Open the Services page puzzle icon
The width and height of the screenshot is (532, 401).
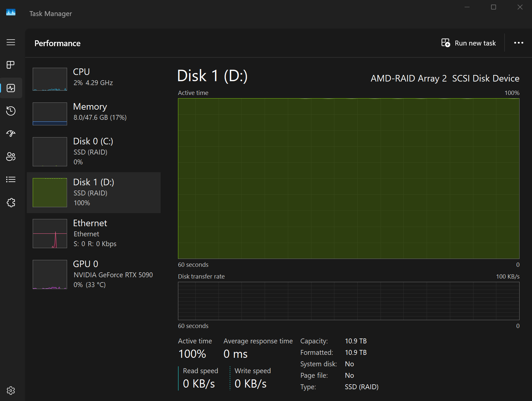(11, 203)
